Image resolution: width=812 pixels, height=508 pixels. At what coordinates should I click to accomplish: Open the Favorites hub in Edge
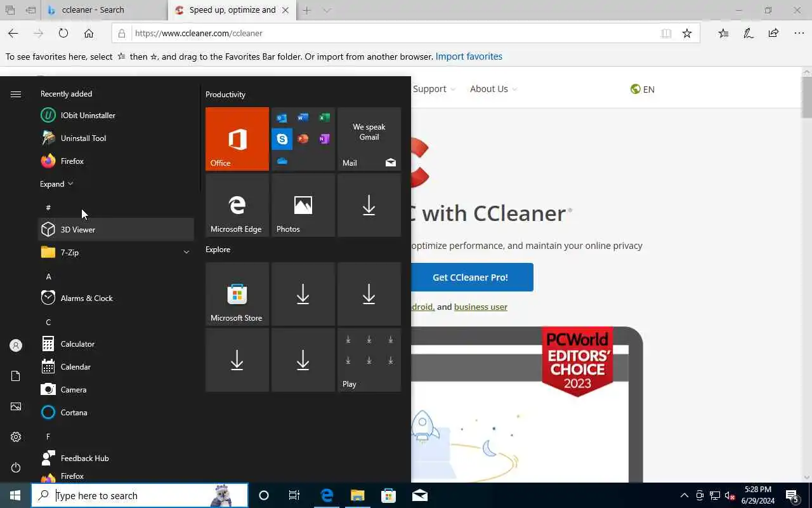(724, 34)
